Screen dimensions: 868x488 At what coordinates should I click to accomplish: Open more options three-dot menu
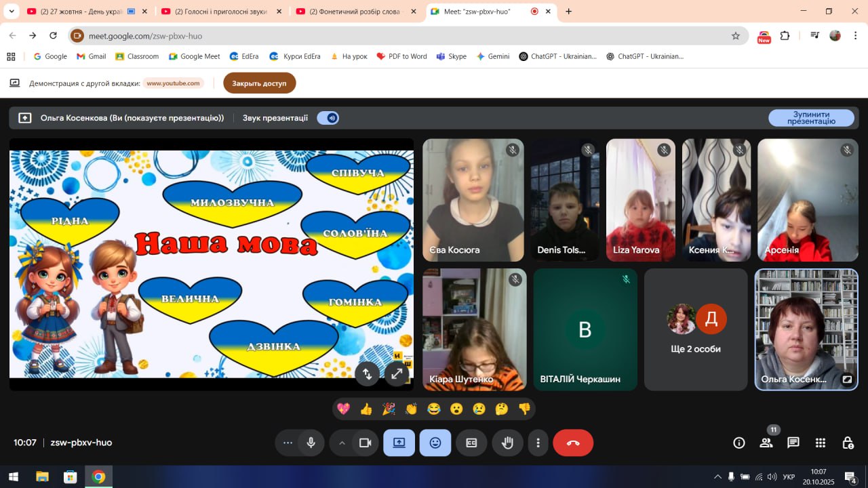click(x=538, y=443)
